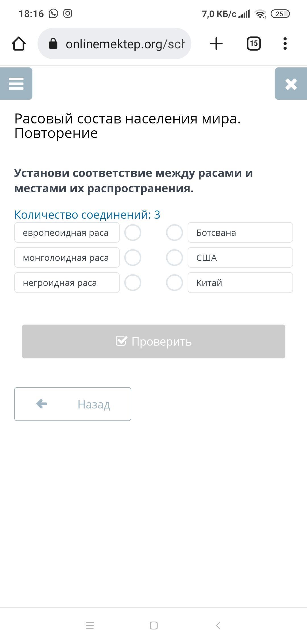This screenshot has width=307, height=644.
Task: Select the circle next to монголоидная раса
Action: tap(133, 258)
